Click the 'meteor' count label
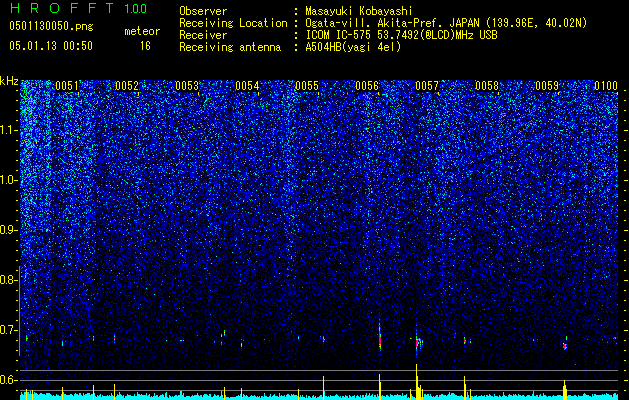This screenshot has width=629, height=400. tap(142, 31)
